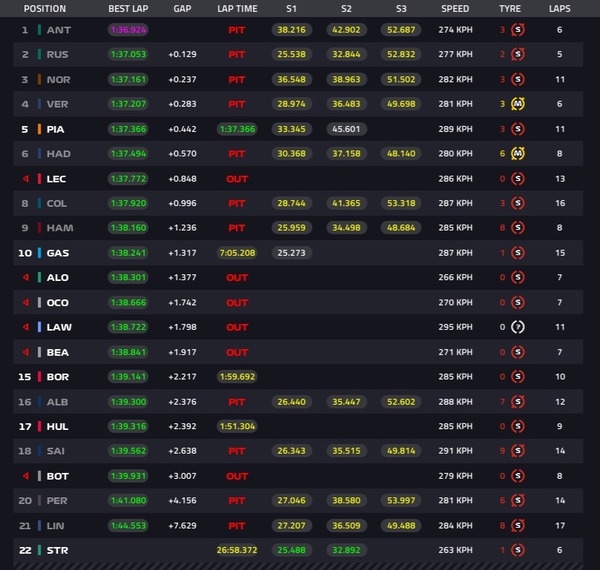This screenshot has width=600, height=570.
Task: Click the red out-lap arrow beside LAW
Action: click(x=26, y=327)
